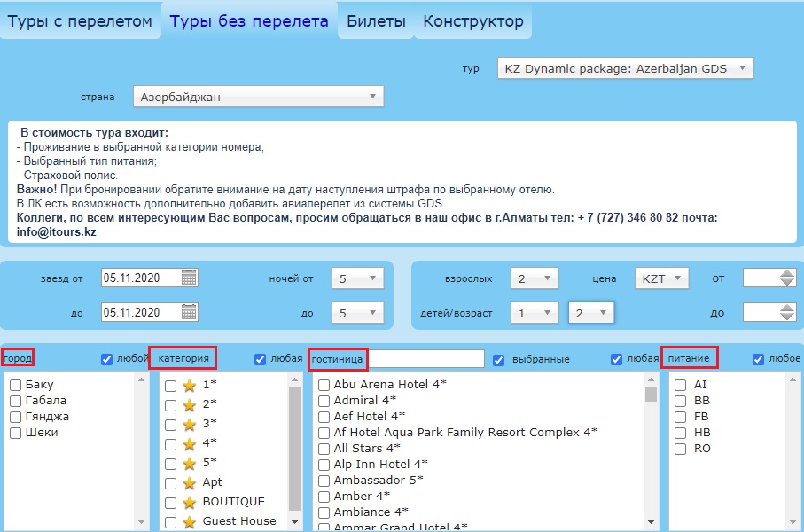Select the 'Туры с перелетом' tab

click(x=81, y=21)
